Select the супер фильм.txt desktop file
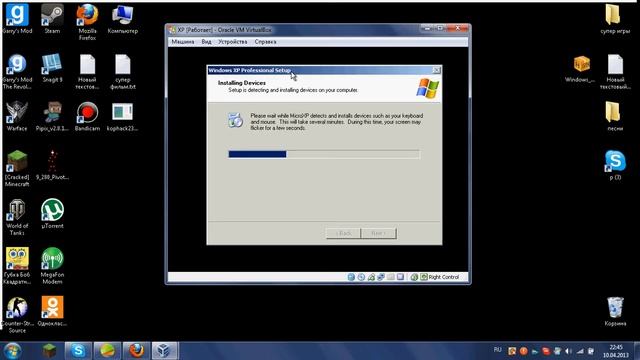Image resolution: width=640 pixels, height=360 pixels. [x=122, y=71]
